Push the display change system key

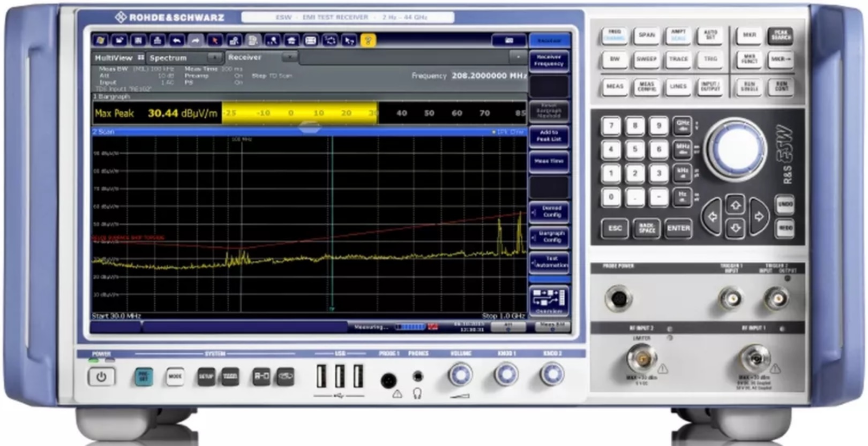pos(286,376)
